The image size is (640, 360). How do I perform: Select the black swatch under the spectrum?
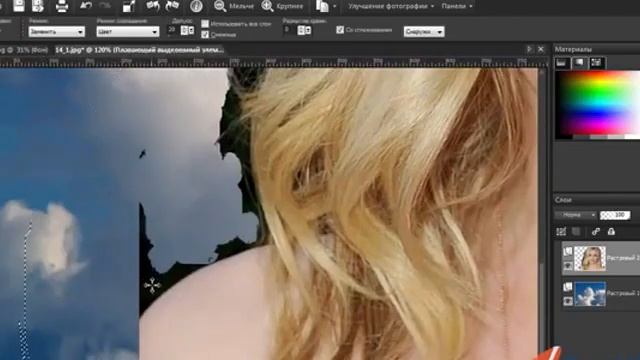pos(564,137)
